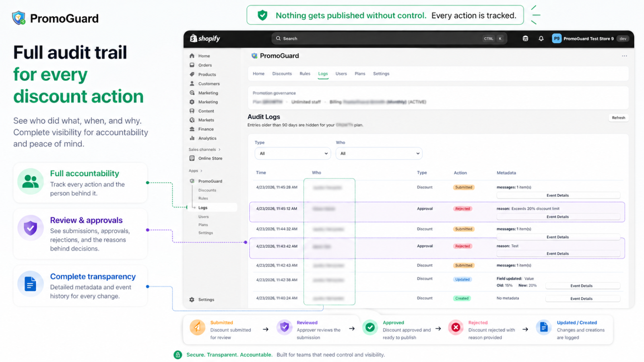Open Users under PromoGuard in the sidebar
Image resolution: width=644 pixels, height=362 pixels.
click(x=204, y=217)
